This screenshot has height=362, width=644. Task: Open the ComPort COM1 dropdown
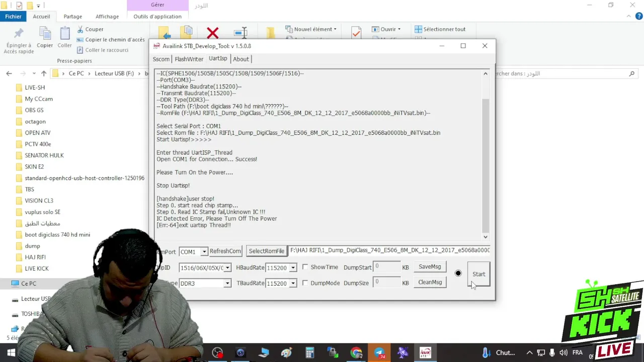pos(204,252)
